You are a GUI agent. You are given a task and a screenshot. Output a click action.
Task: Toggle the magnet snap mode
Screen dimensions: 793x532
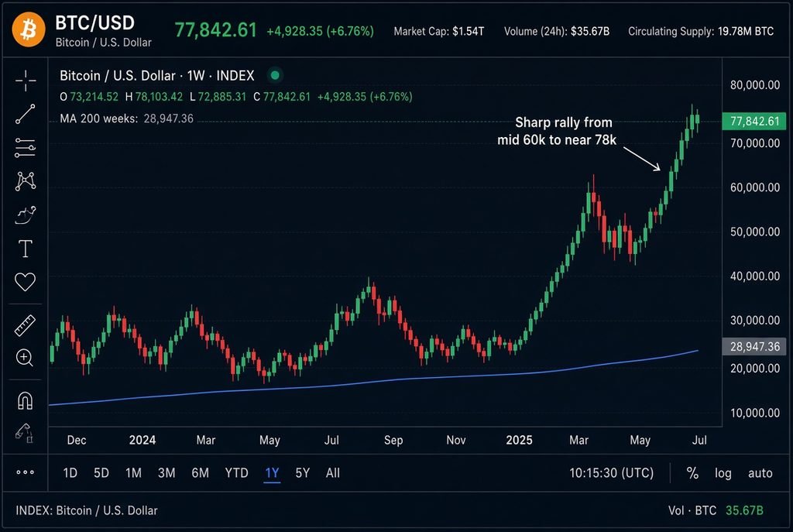26,401
